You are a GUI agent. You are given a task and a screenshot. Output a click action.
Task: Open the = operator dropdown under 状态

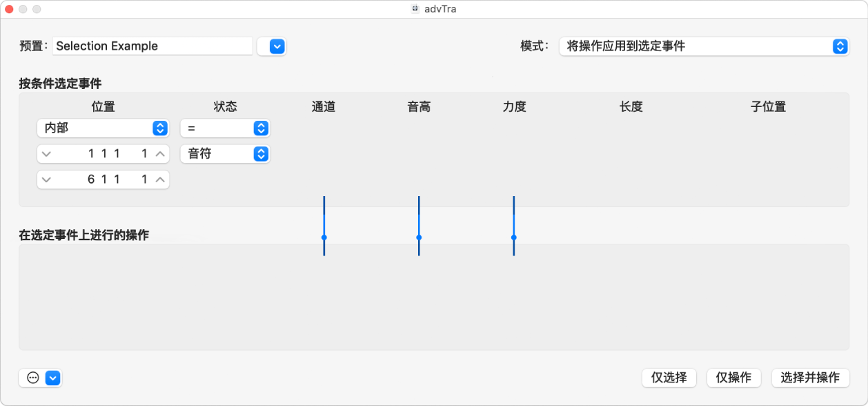click(x=225, y=128)
